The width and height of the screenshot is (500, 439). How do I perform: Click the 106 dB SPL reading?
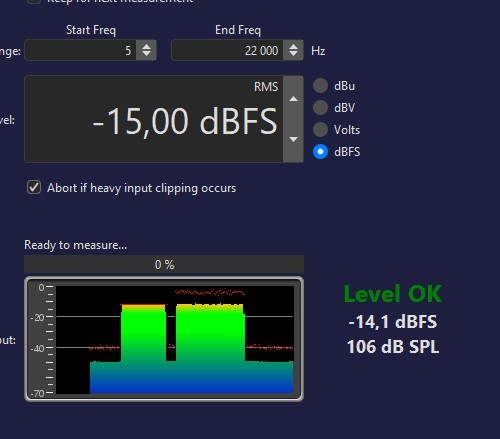tap(393, 347)
